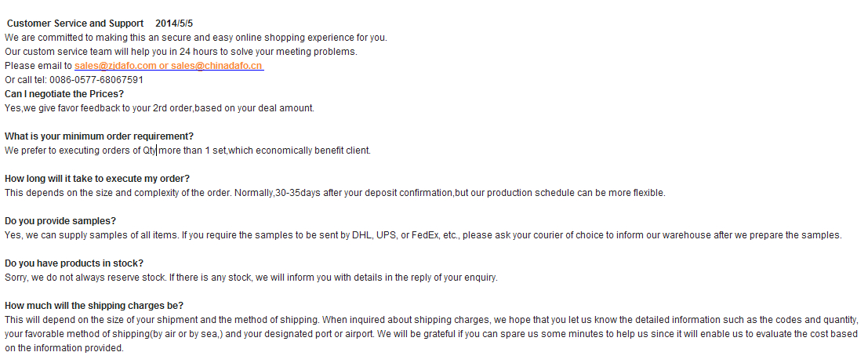Viewport: 868px width, 363px height.
Task: Click 'on the information provided.' final line
Action: tap(64, 348)
